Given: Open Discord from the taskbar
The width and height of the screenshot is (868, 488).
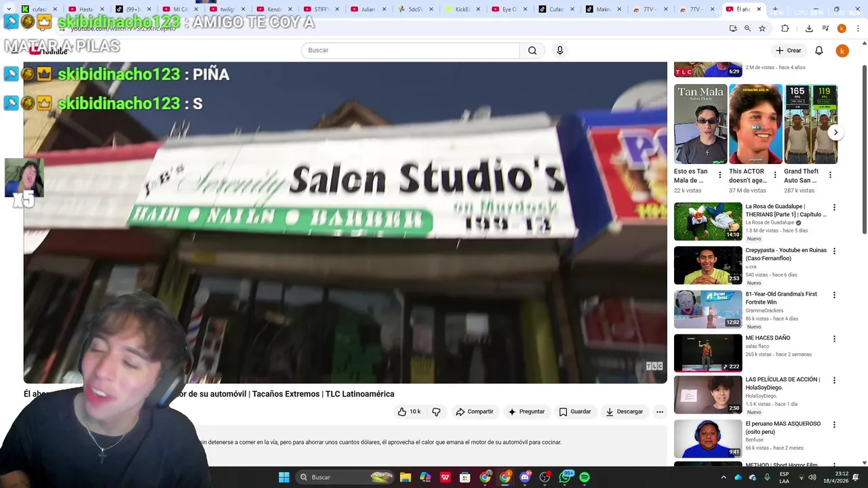Looking at the screenshot, I should [525, 477].
